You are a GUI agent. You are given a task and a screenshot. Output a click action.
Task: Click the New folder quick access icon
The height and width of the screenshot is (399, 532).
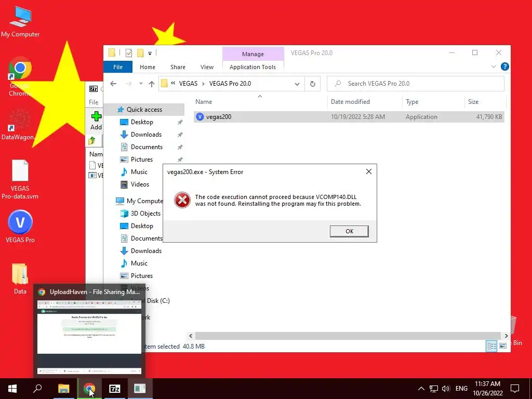(140, 53)
